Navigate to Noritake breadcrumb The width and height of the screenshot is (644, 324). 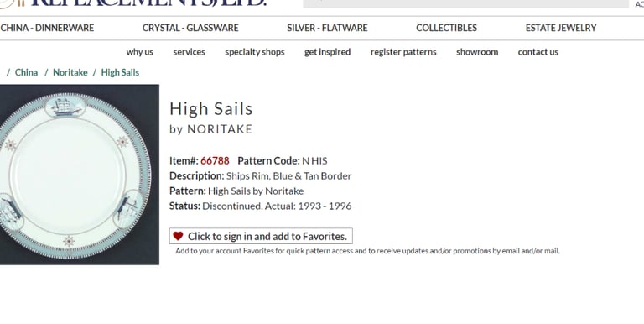click(x=70, y=72)
